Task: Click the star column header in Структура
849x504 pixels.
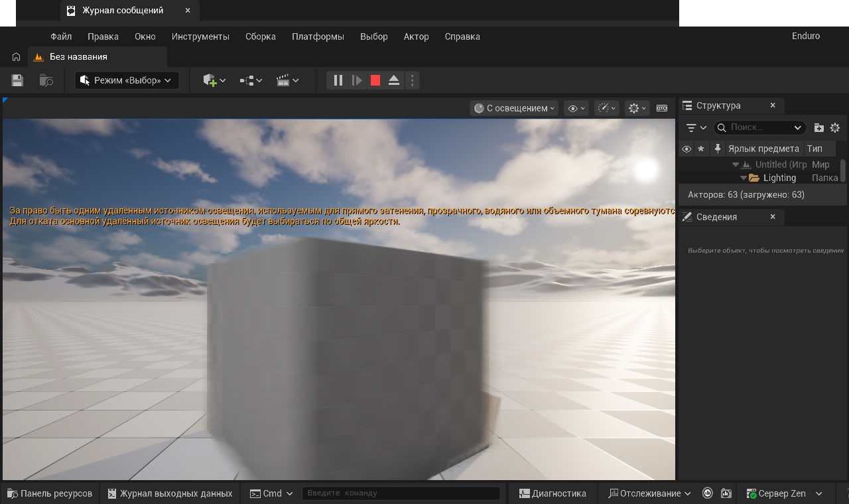Action: 701,149
